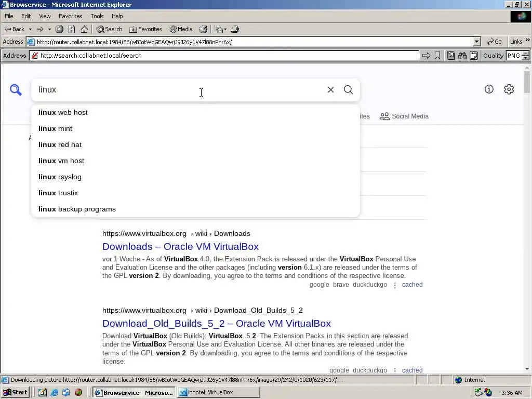Click the IE Back arrow button
Screen dimensions: 532x399
click(14, 29)
